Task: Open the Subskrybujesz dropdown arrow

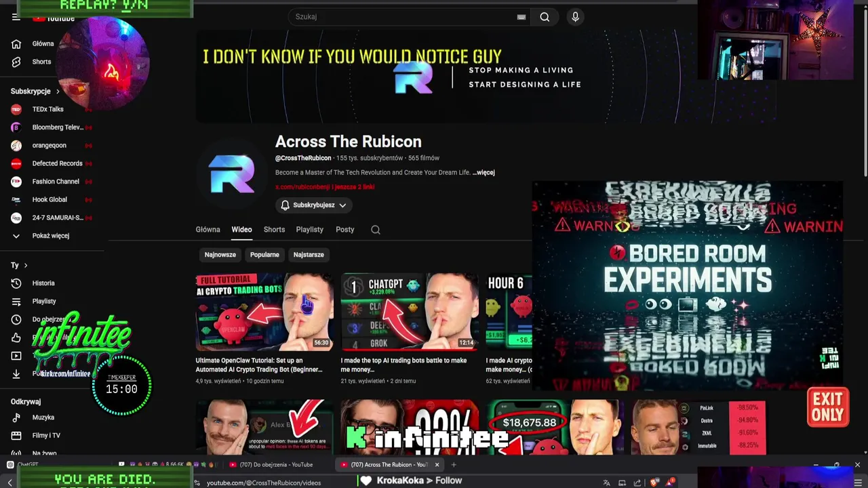Action: 342,205
